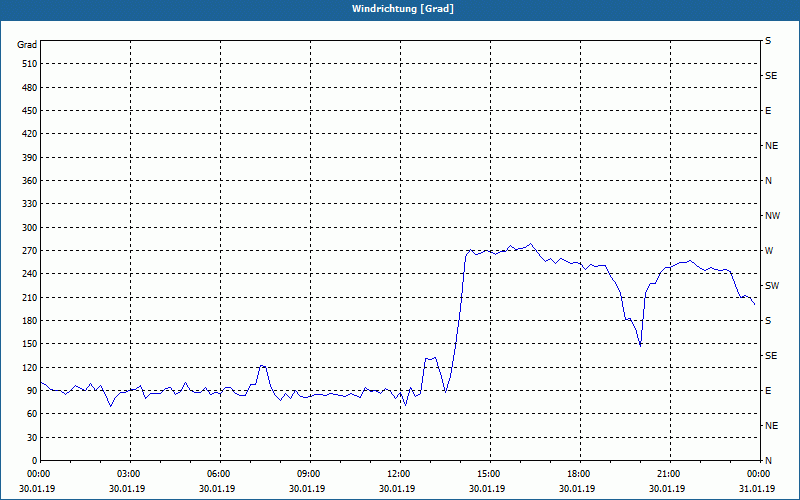Click the N compass label on the 0 baseline
Image resolution: width=800 pixels, height=500 pixels.
pos(768,461)
